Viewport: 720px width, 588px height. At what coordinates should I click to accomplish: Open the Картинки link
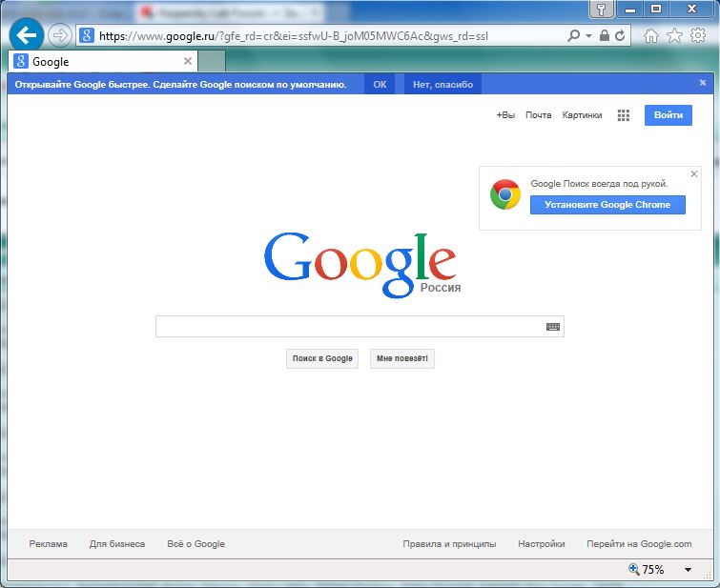pyautogui.click(x=582, y=114)
